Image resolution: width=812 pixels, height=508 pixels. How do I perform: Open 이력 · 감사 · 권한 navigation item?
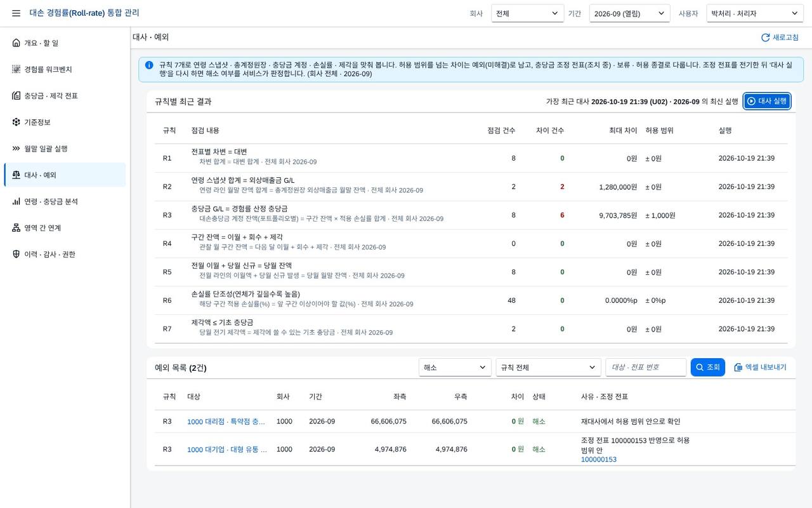65,254
